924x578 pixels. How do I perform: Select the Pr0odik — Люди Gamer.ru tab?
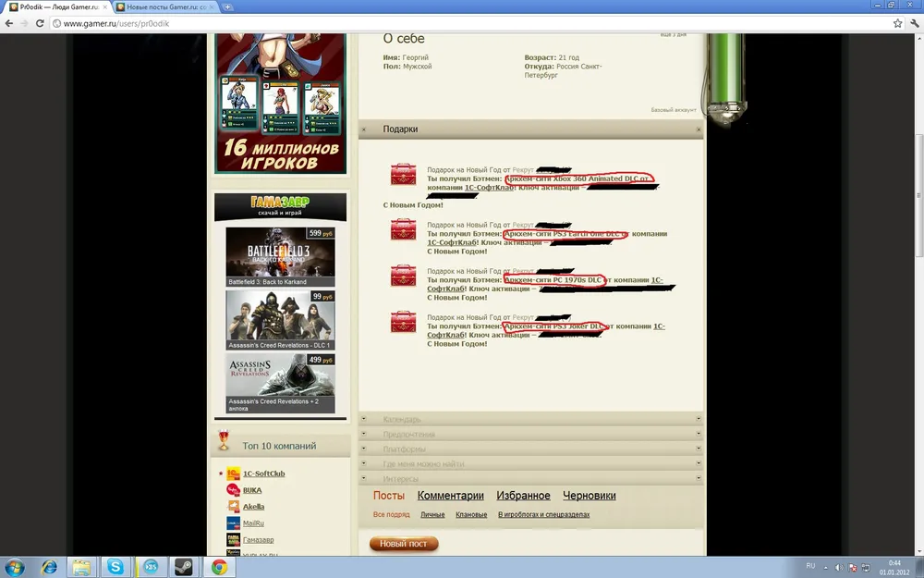point(56,7)
